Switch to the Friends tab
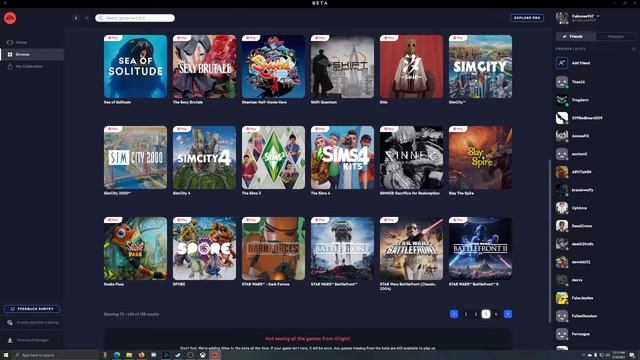The image size is (640, 360). (x=576, y=36)
